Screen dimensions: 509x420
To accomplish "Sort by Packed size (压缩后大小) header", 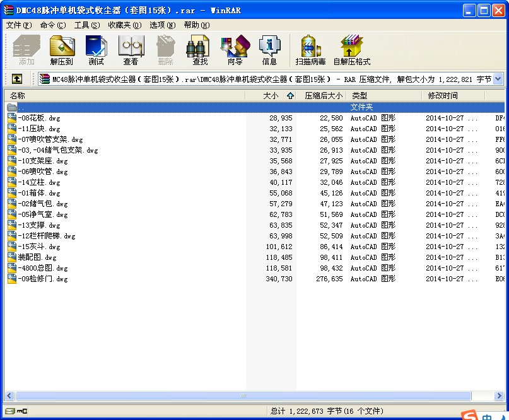I will tap(321, 95).
